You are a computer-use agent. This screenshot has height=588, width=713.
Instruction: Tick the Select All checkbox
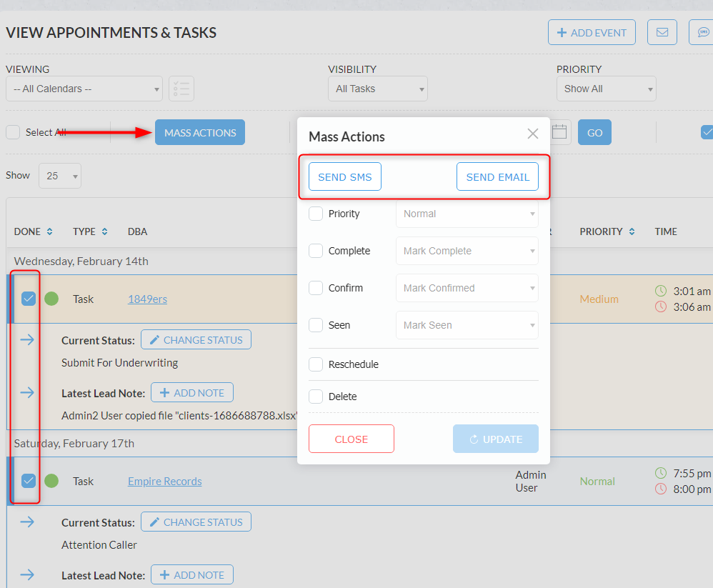(13, 132)
